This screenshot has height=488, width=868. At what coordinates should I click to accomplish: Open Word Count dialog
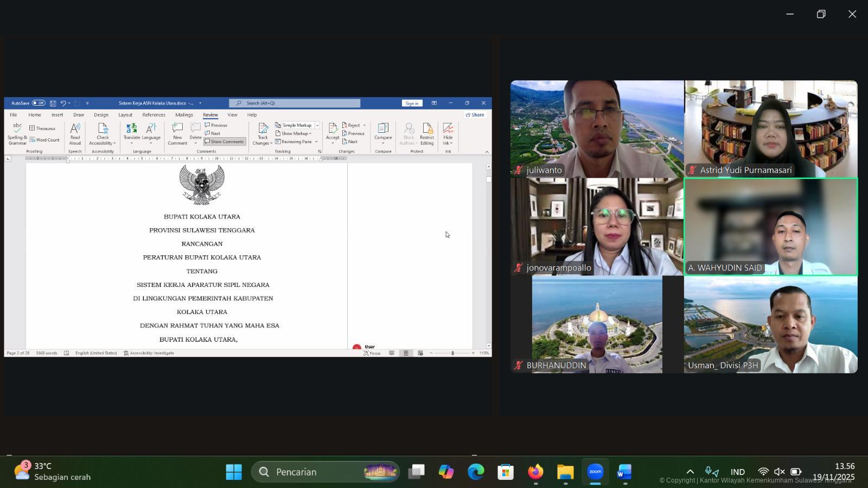pos(45,140)
